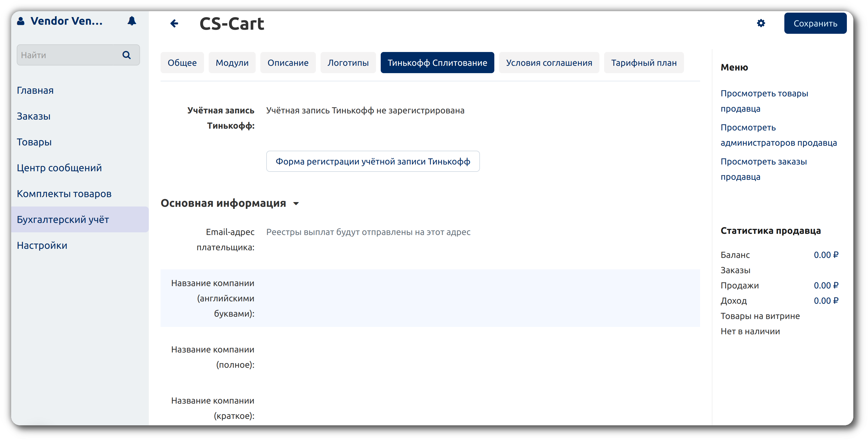Click Просмотреть товары продавца link

click(764, 101)
